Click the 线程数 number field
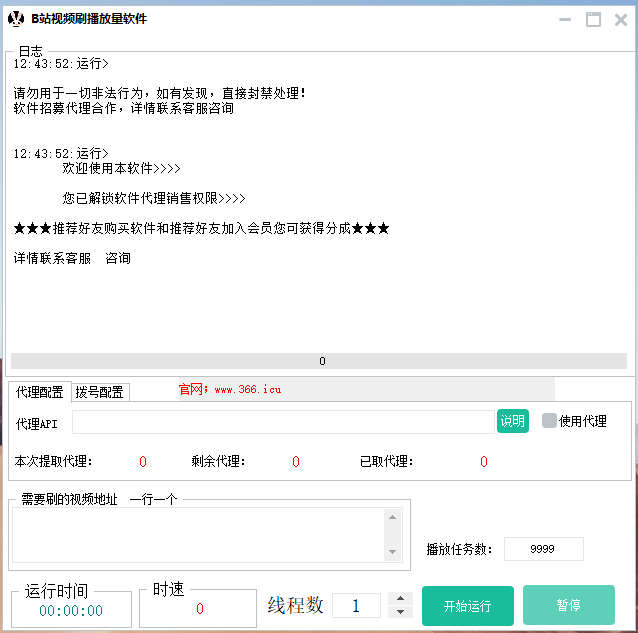This screenshot has width=638, height=633. (355, 605)
